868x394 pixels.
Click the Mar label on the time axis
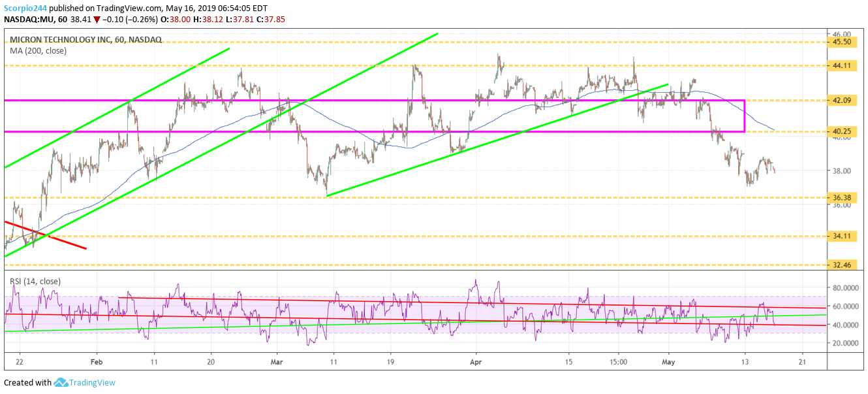[277, 361]
